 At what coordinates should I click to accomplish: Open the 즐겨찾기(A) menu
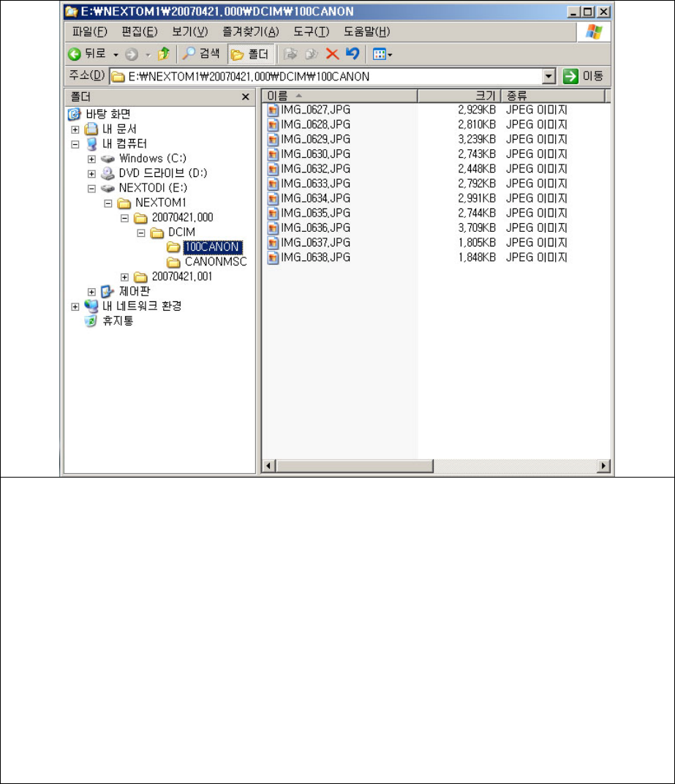(251, 32)
